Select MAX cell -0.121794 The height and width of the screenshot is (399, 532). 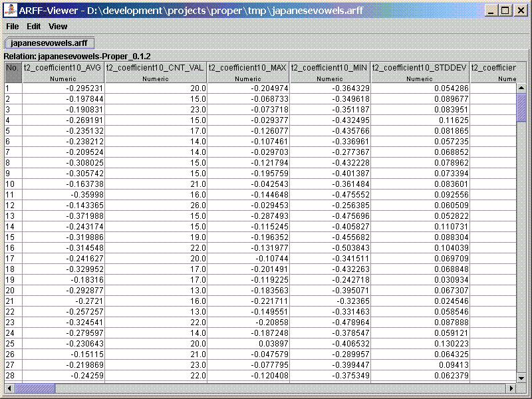(248, 163)
